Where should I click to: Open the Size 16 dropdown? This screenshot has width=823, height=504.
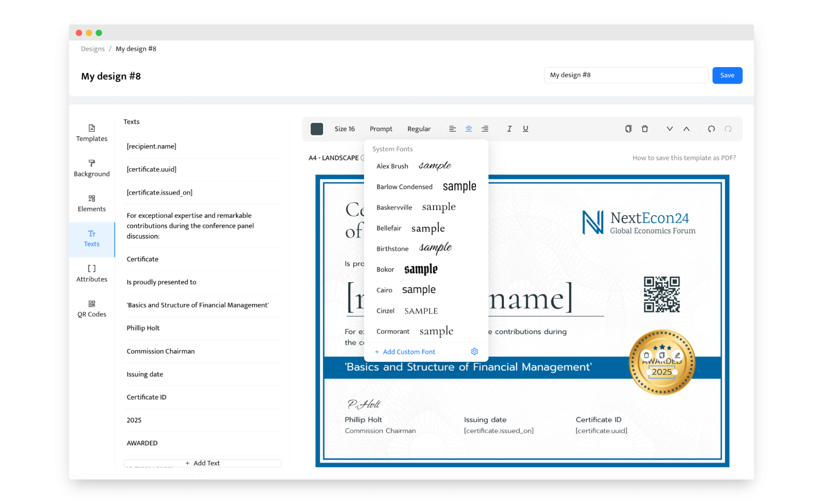(345, 129)
